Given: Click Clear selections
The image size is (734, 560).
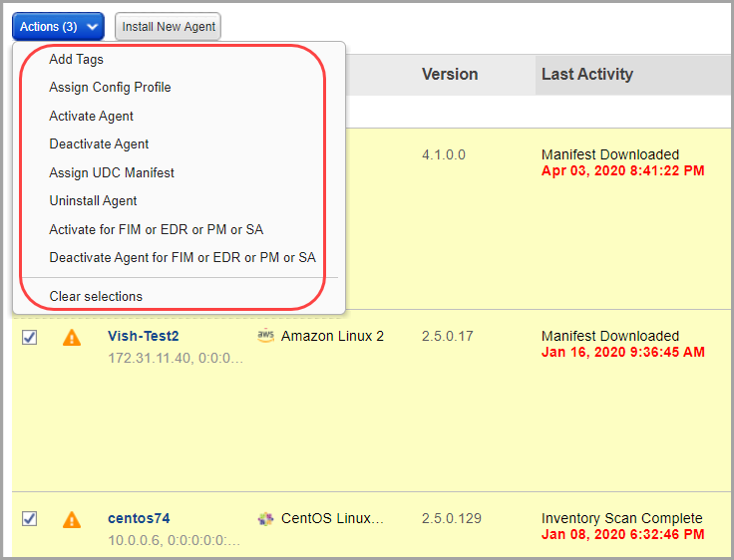Looking at the screenshot, I should click(x=96, y=297).
